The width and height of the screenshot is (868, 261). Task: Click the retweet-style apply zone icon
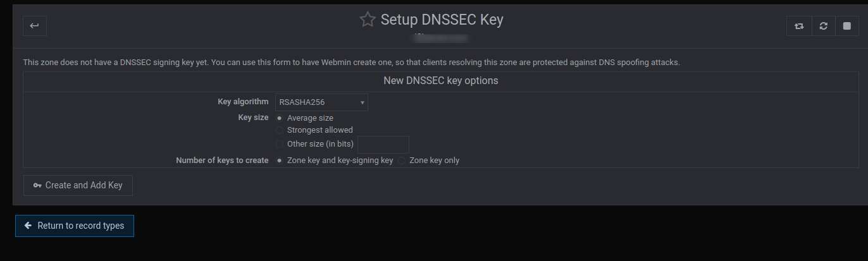point(799,26)
